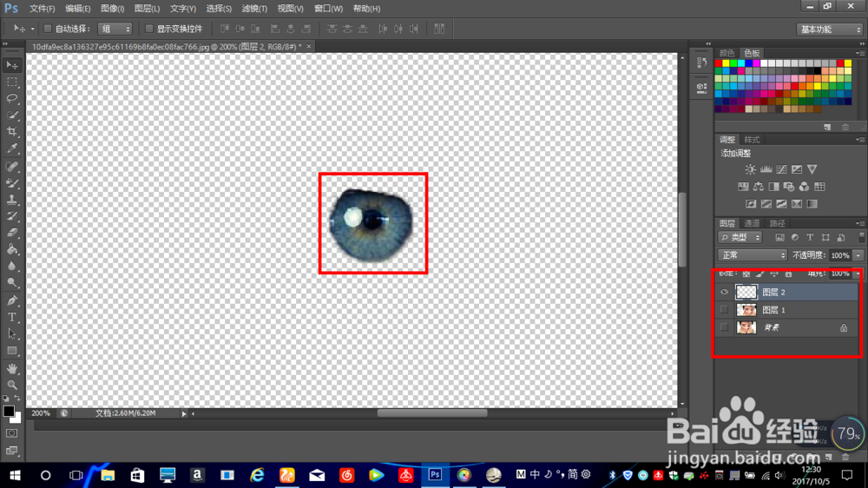Toggle Quick Mask mode
The width and height of the screenshot is (868, 488).
11,433
